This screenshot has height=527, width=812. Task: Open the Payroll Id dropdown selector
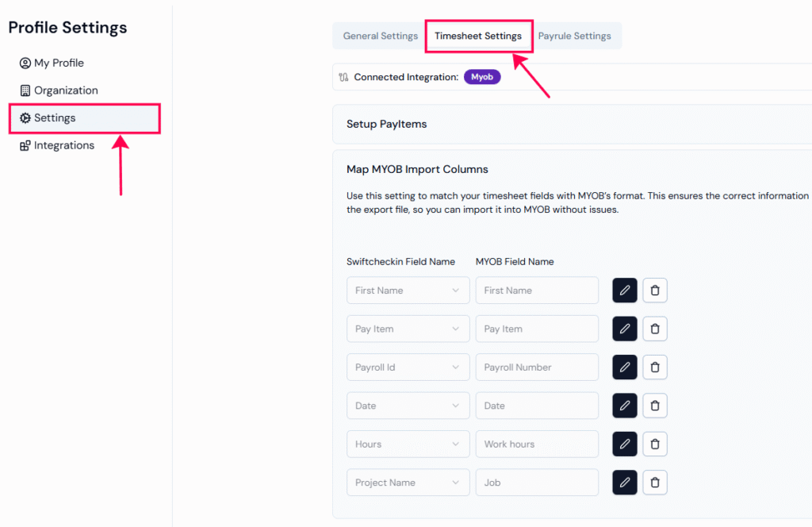pos(408,367)
